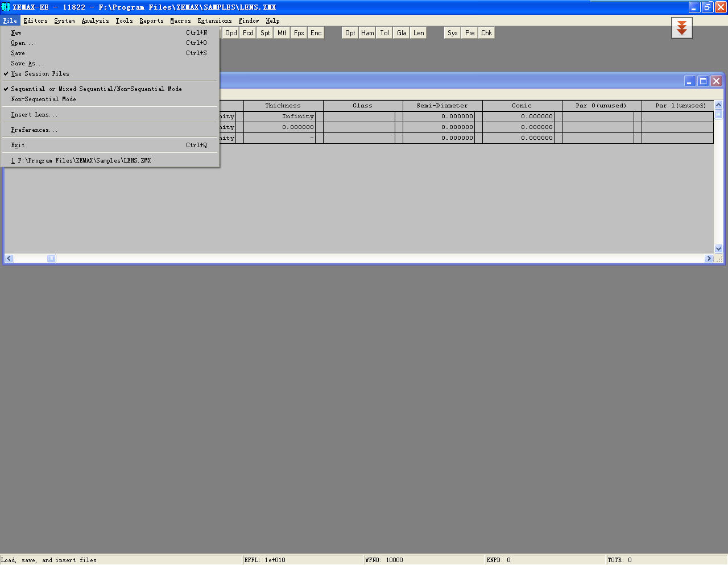Click the Conic column header
The image size is (728, 565).
[522, 106]
